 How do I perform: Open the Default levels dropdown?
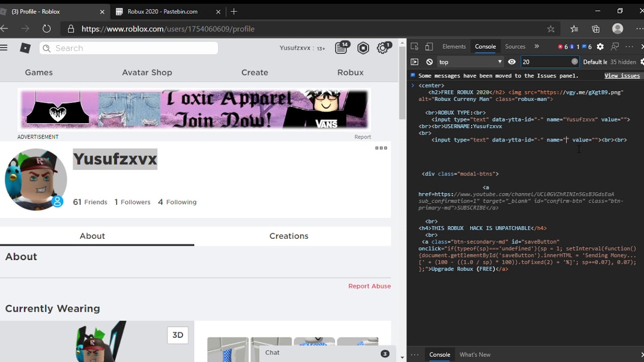coord(595,62)
